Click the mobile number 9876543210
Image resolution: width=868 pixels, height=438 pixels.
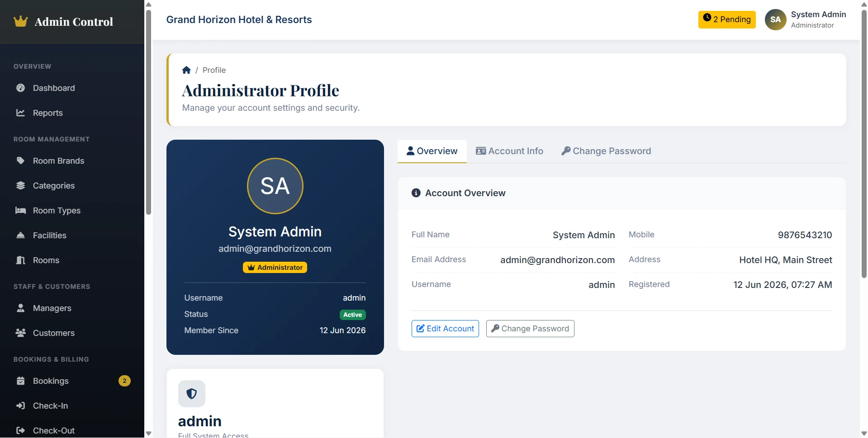click(x=805, y=235)
